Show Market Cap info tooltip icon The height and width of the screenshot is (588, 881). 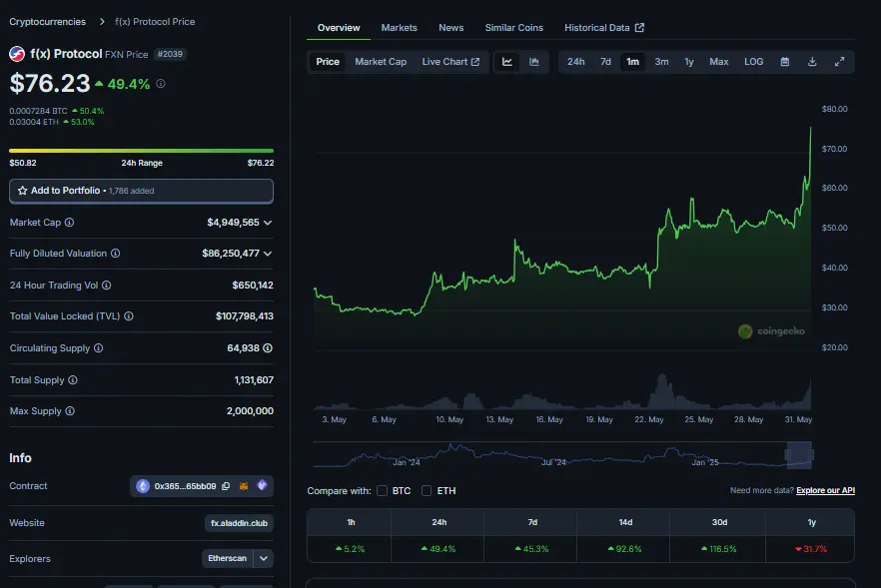[69, 223]
